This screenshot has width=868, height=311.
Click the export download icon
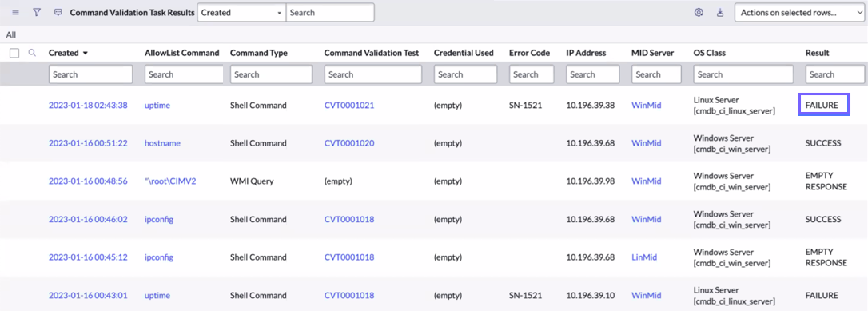click(x=720, y=12)
